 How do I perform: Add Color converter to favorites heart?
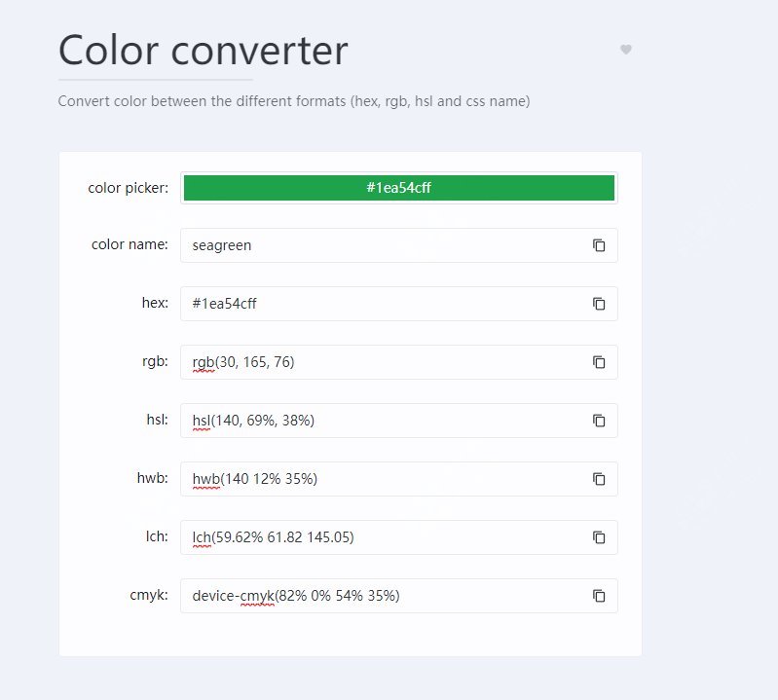(626, 50)
